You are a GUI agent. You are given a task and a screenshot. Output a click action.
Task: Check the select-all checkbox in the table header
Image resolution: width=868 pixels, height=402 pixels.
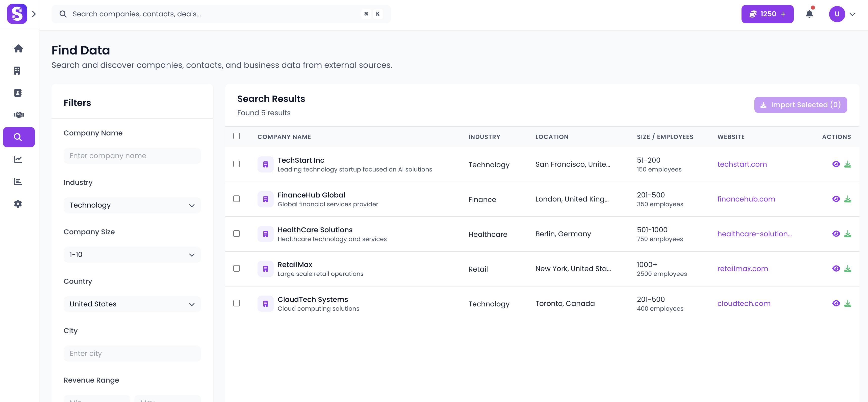237,136
